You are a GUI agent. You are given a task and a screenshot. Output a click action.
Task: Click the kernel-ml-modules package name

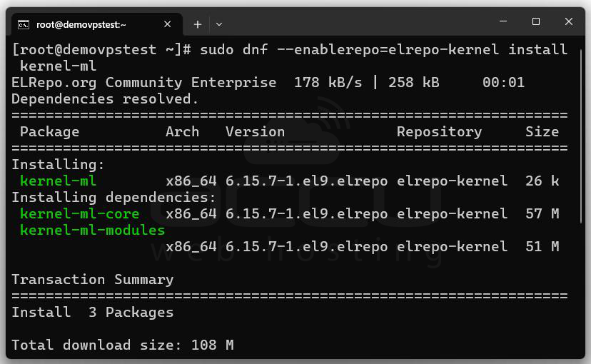[92, 230]
